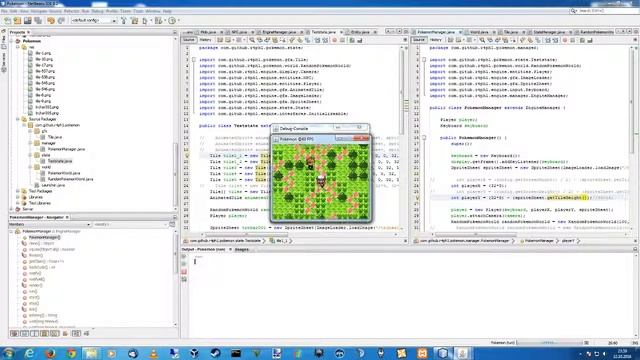Toggle first filter button at Navigator bottom
The height and width of the screenshot is (360, 640).
[x=14, y=333]
